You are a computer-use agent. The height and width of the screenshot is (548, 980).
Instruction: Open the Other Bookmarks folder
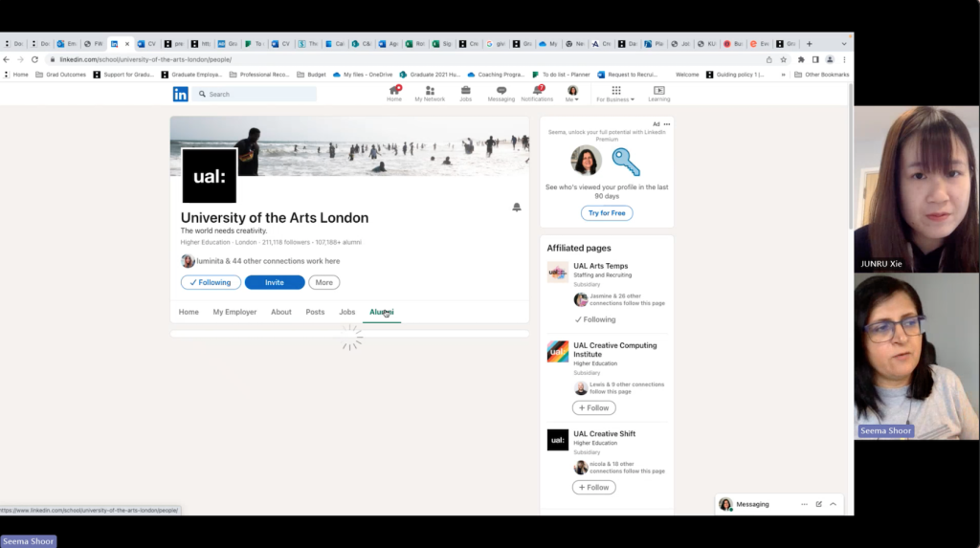pyautogui.click(x=822, y=75)
